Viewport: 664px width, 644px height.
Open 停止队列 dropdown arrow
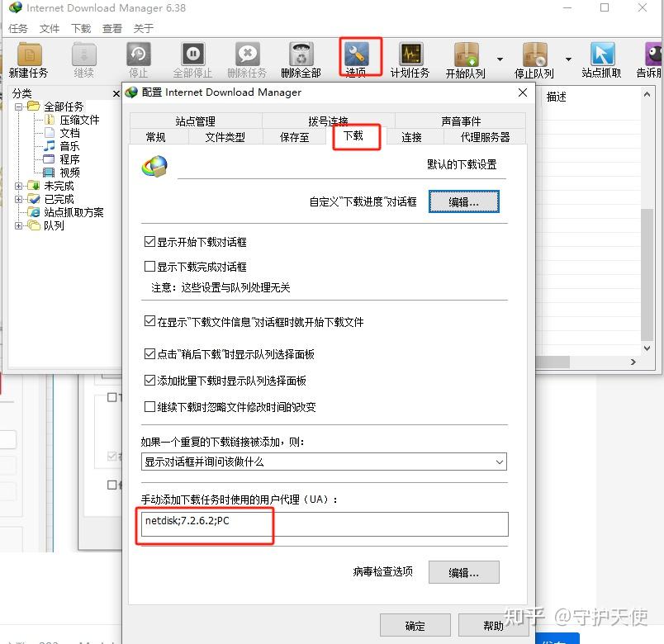569,59
